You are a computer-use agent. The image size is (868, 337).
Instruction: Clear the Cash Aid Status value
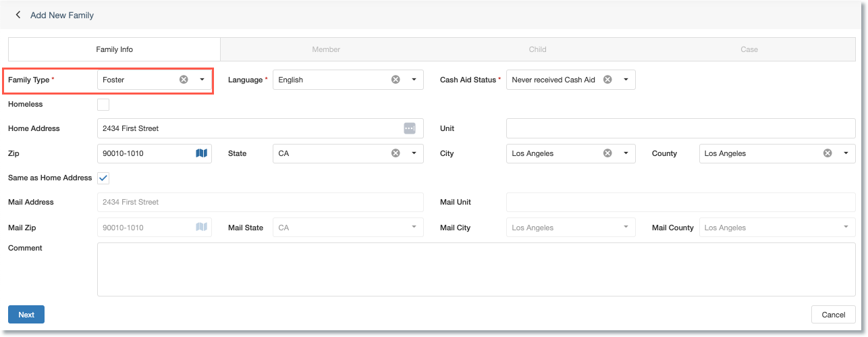pyautogui.click(x=607, y=80)
